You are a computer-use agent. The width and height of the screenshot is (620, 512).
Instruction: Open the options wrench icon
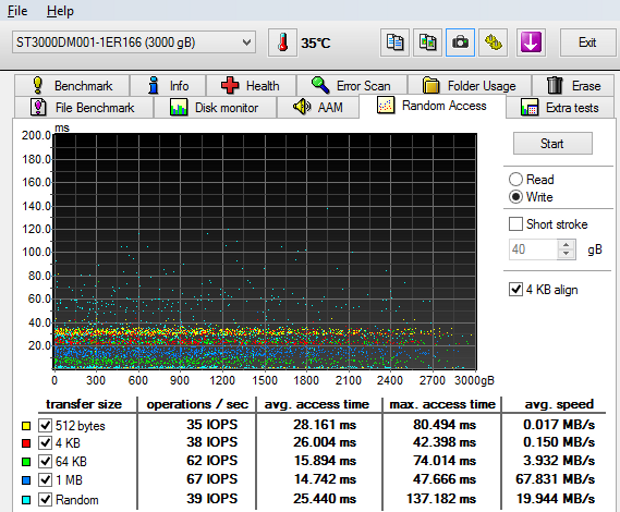(493, 42)
